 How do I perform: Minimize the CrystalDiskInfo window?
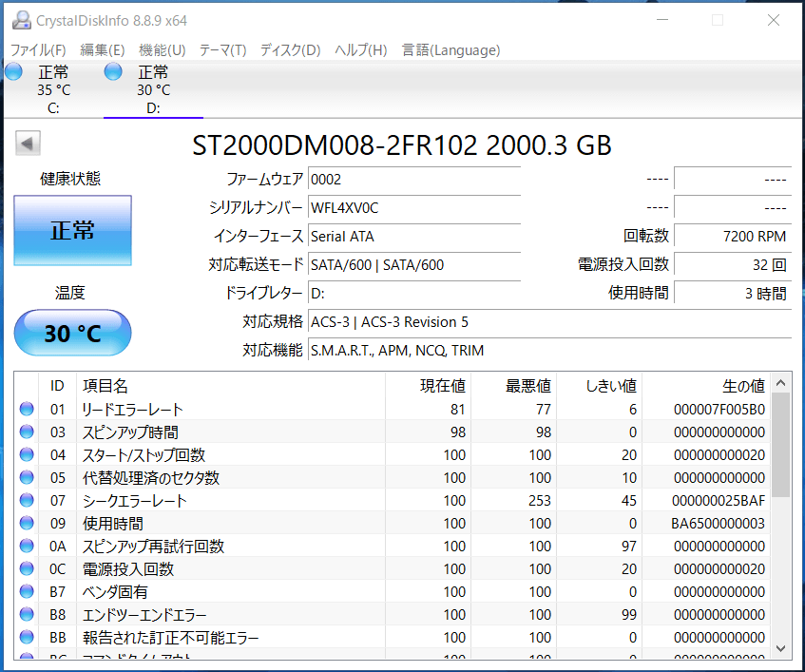point(662,21)
